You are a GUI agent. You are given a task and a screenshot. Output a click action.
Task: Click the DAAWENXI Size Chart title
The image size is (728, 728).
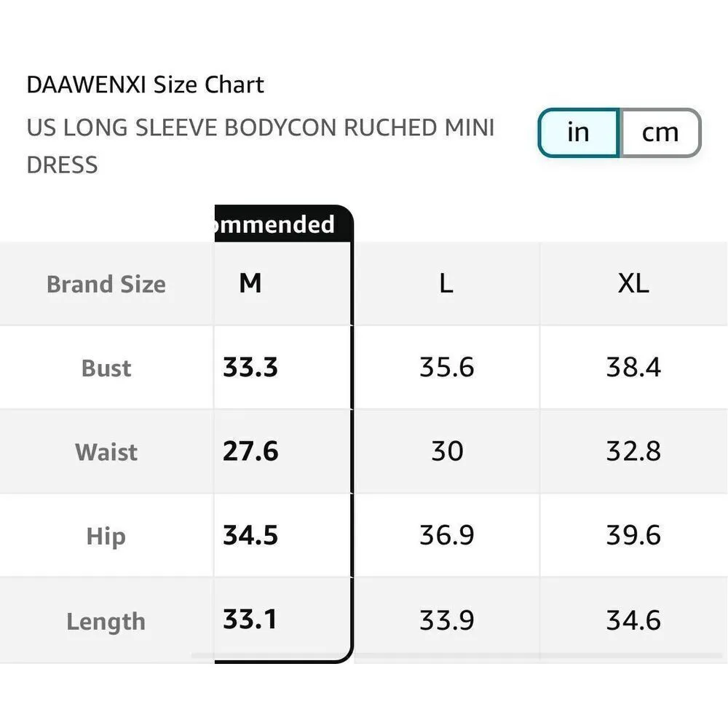(145, 85)
